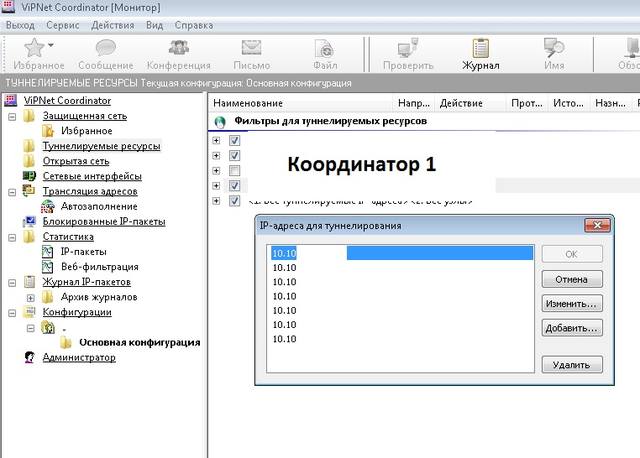Viewport: 640px width, 458px height.
Task: Collapse the Статистика tree node
Action: (x=12, y=237)
